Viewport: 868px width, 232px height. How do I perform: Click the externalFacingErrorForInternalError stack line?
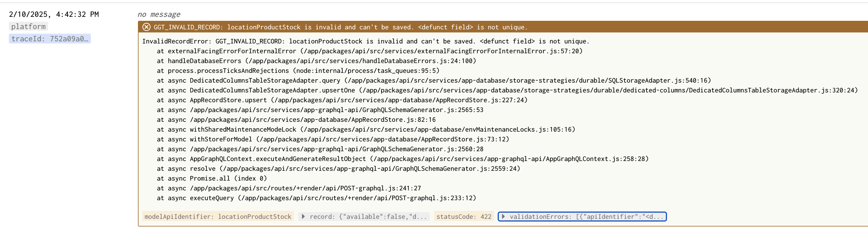370,51
